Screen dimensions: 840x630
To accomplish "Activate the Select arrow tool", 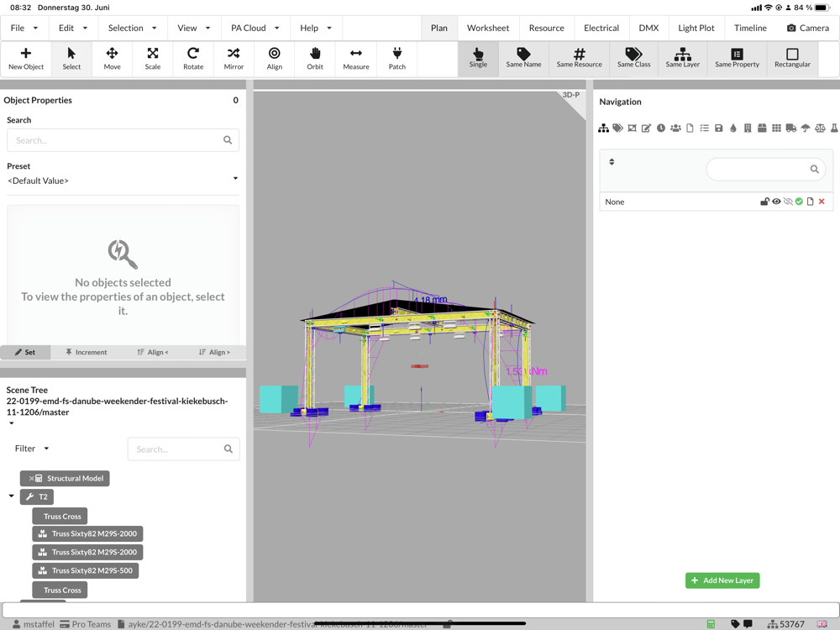I will [71, 60].
